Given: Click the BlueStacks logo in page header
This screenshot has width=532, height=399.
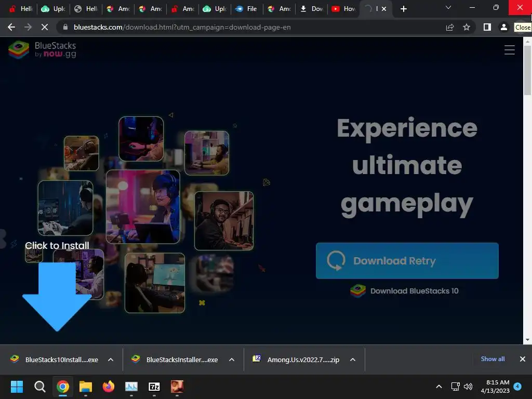Looking at the screenshot, I should click(43, 49).
